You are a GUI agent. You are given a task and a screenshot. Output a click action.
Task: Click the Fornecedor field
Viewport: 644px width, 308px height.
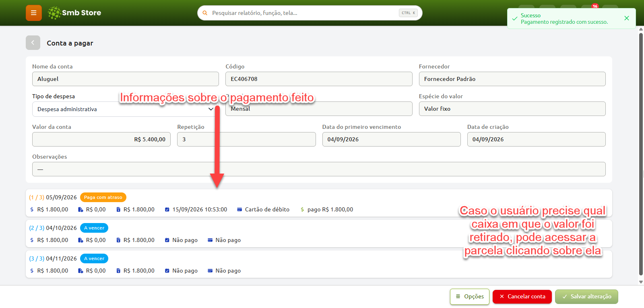point(512,79)
